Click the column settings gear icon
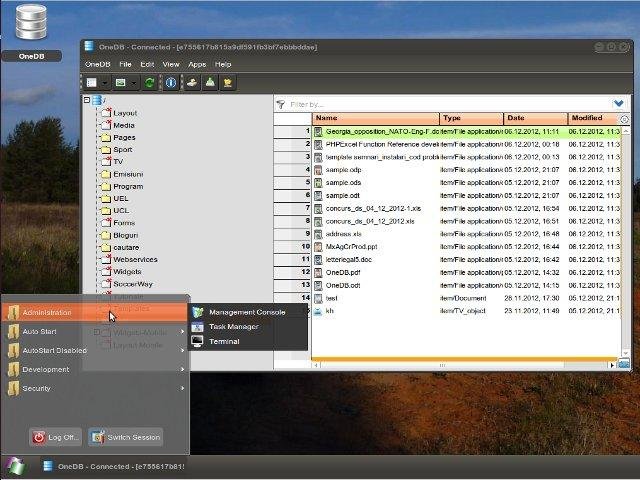Viewport: 640px width, 480px height. pos(625,119)
